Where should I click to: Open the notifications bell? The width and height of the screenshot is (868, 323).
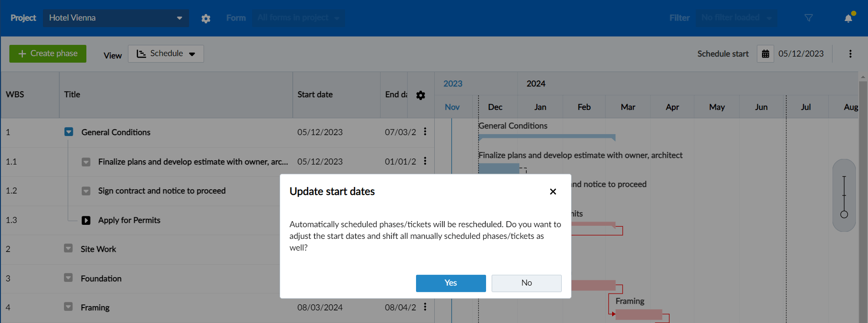[849, 18]
